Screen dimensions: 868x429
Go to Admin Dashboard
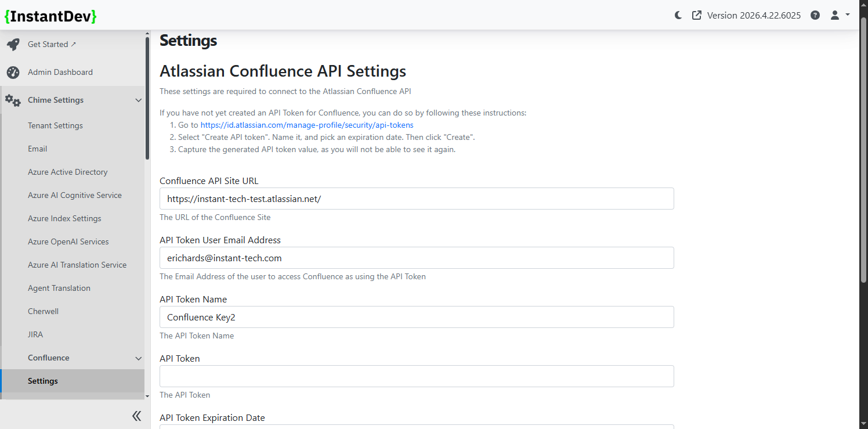point(60,72)
